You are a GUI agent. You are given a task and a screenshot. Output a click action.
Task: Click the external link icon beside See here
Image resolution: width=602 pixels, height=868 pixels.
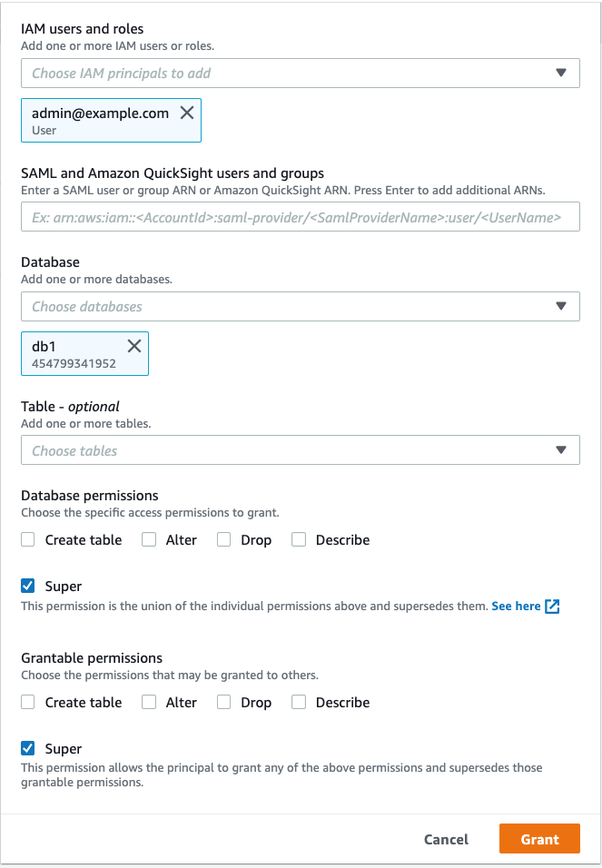pos(552,607)
